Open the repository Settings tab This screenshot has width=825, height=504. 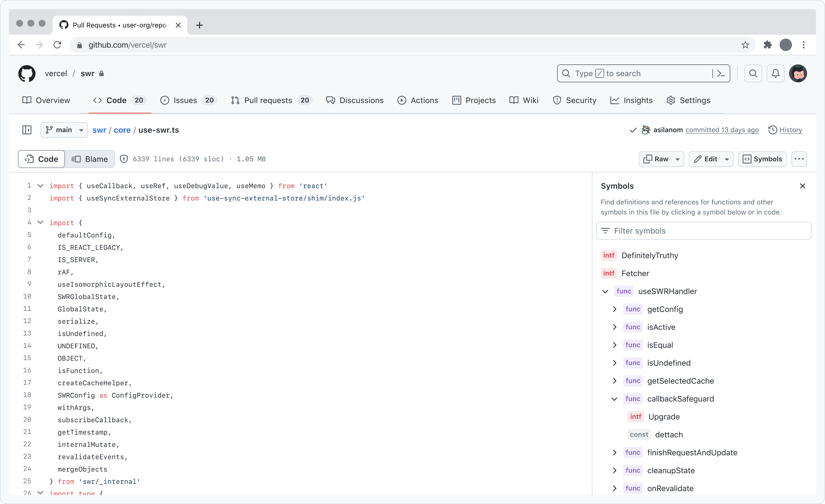(688, 100)
